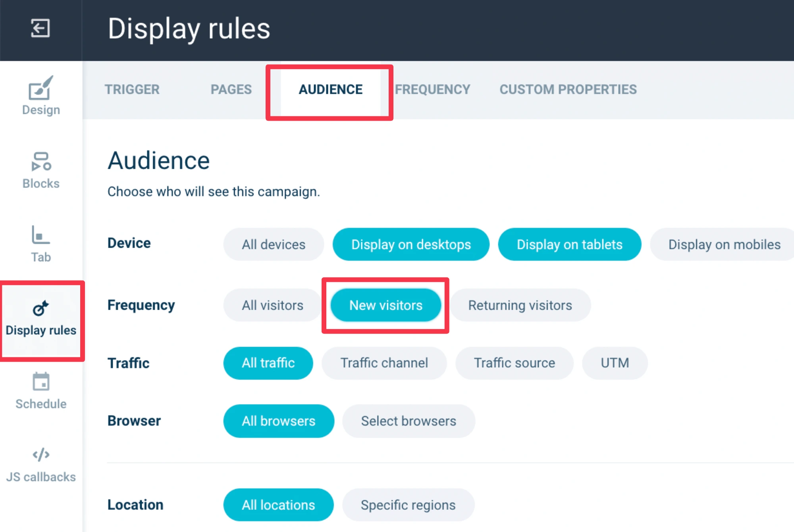Image resolution: width=794 pixels, height=532 pixels.
Task: Toggle off Display on desktops
Action: point(411,245)
